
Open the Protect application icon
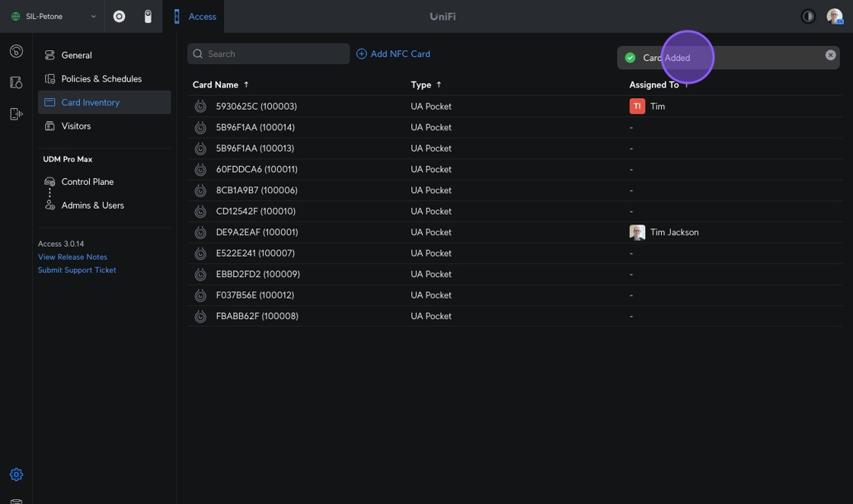tap(148, 16)
